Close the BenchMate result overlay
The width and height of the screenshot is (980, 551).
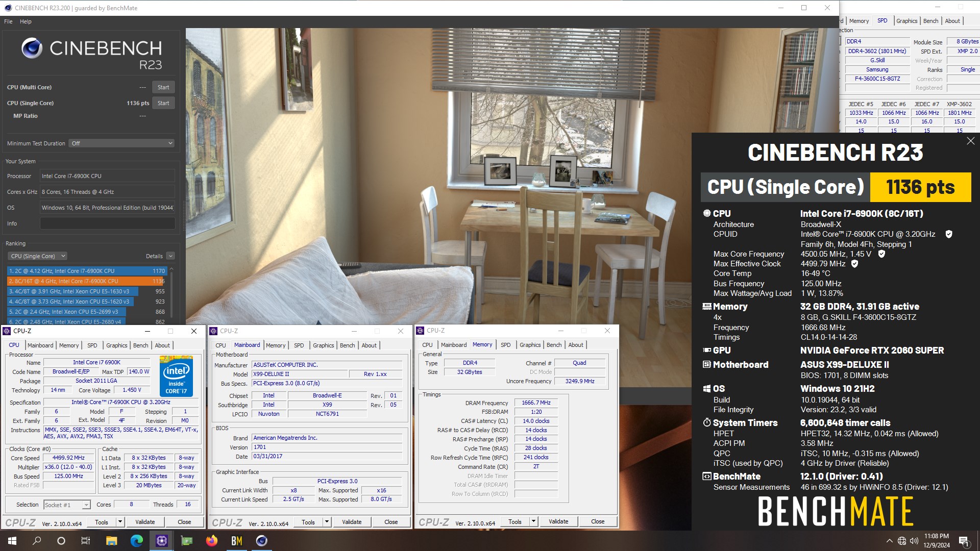(x=970, y=141)
